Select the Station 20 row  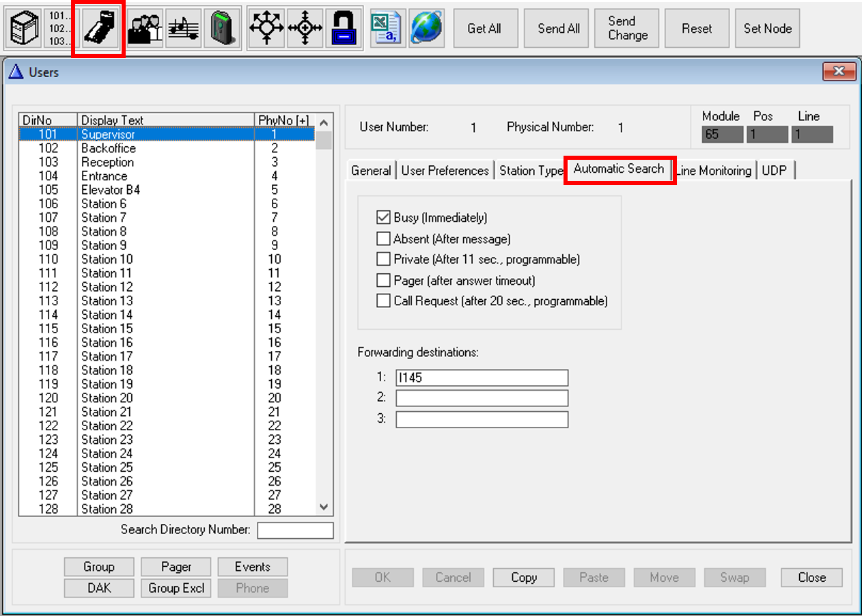(x=167, y=398)
